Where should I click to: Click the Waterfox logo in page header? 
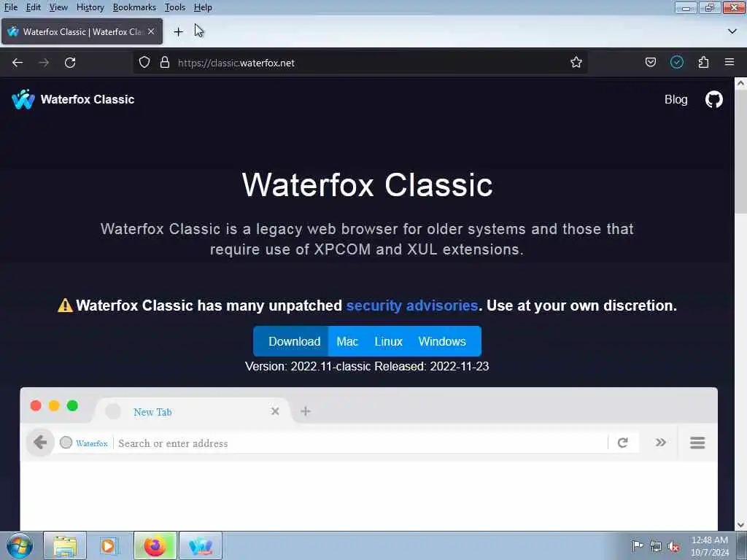tap(23, 99)
